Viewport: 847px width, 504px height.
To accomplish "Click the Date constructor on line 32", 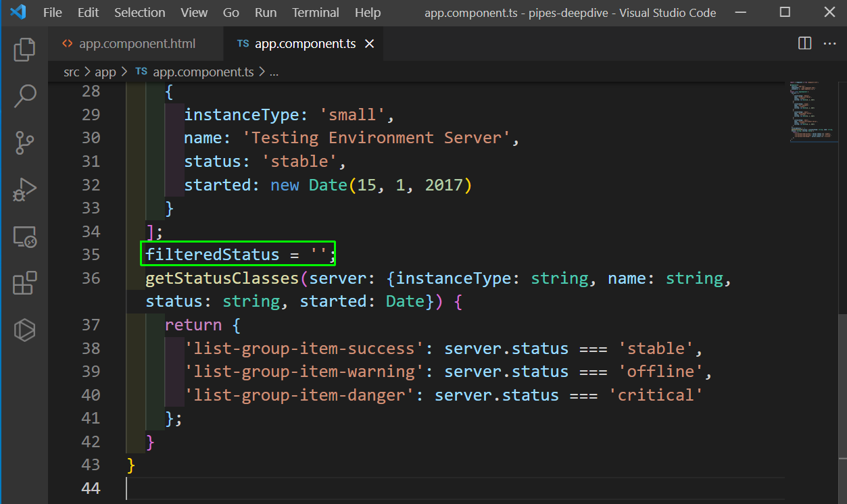I will point(328,185).
